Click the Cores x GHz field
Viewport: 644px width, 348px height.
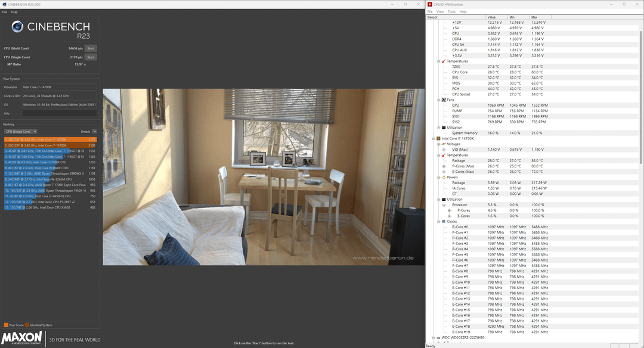click(x=60, y=95)
